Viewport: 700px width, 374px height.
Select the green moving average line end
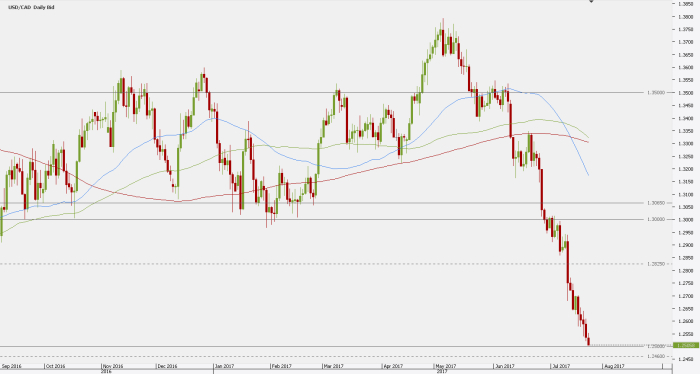tap(588, 137)
